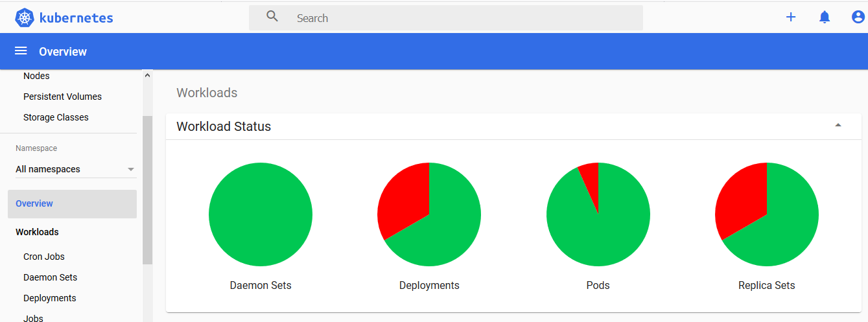
Task: Select the Overview sidebar item
Action: pos(34,203)
